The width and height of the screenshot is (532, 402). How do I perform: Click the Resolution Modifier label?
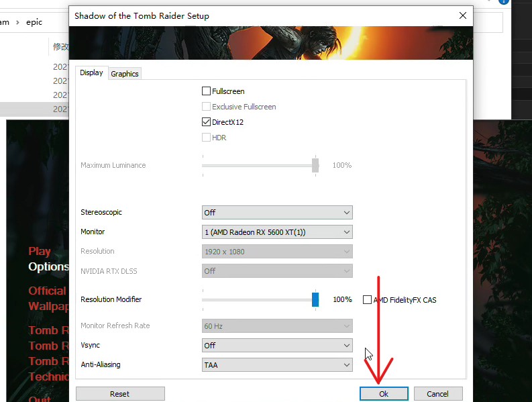coord(111,299)
